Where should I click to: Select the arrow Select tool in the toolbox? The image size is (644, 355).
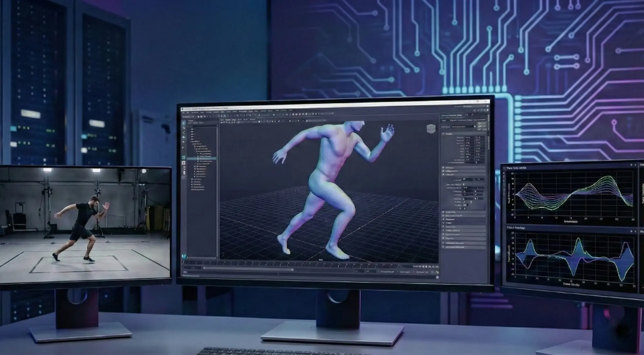point(184,123)
